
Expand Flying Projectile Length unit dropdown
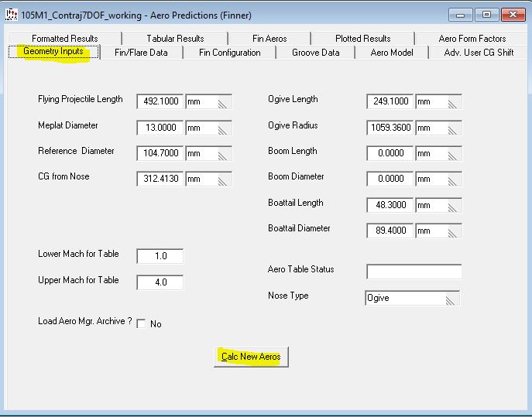click(x=209, y=101)
